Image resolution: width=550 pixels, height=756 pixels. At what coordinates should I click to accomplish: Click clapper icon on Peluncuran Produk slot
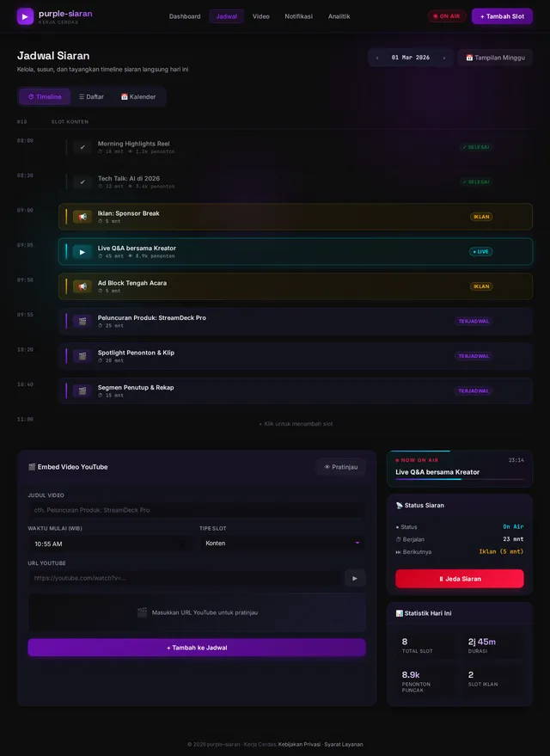82,322
